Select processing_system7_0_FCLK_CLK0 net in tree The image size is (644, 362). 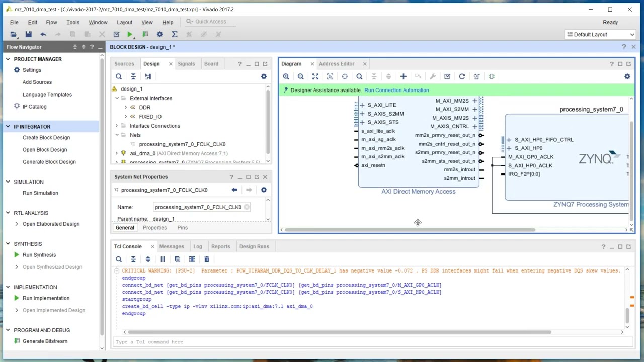(182, 144)
